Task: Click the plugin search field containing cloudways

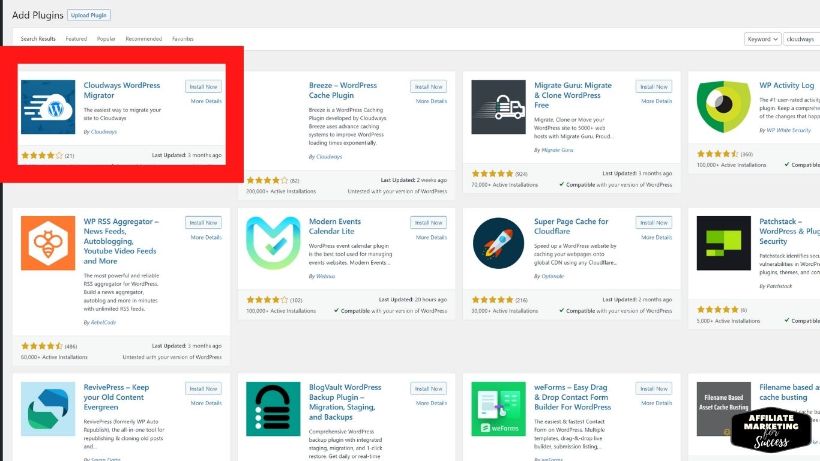Action: tap(802, 39)
